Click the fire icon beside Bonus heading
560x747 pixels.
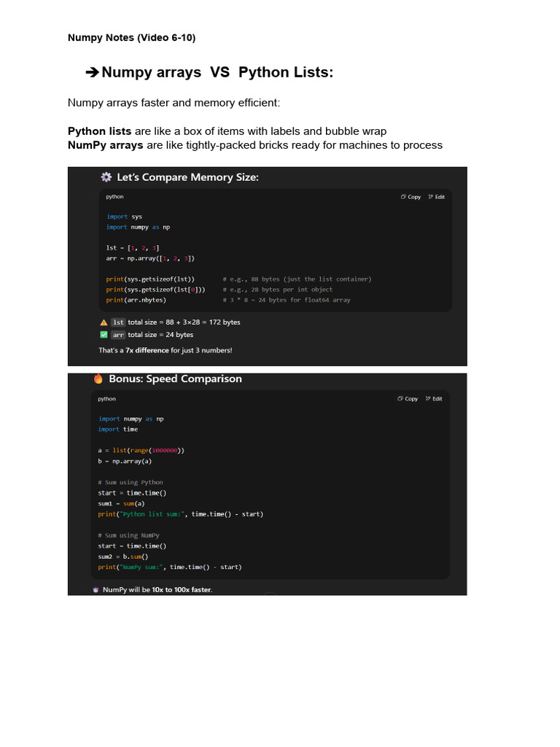pos(98,379)
